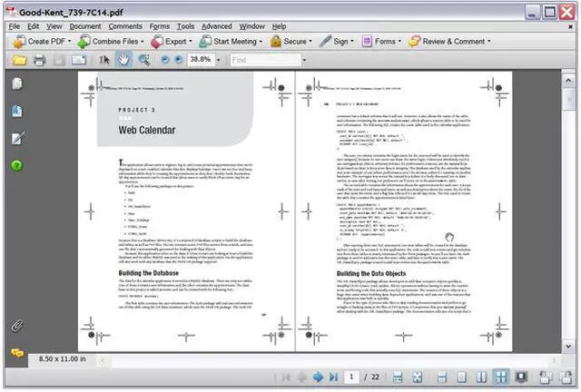Image resolution: width=581 pixels, height=392 pixels.
Task: Click the zoom percentage field 38.8%
Action: 201,60
